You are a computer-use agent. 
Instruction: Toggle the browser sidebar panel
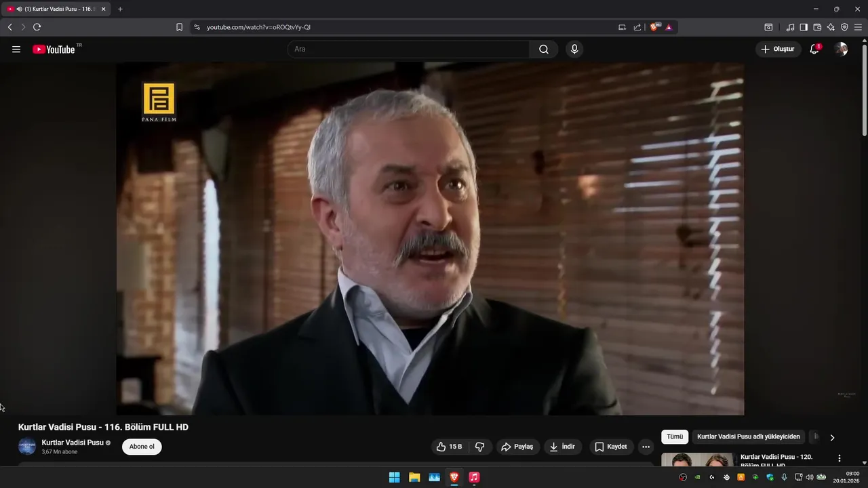[x=804, y=27]
